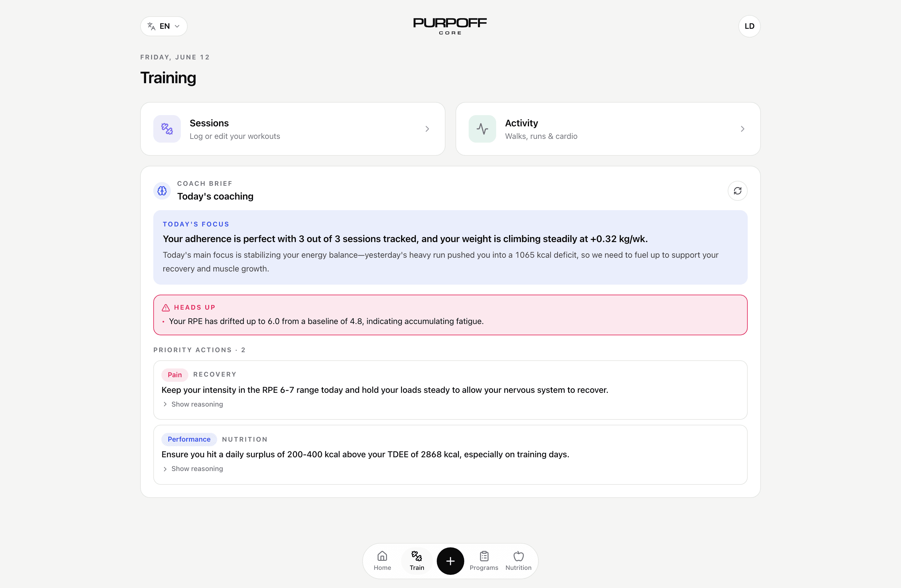
Task: Go to the Home tab
Action: [382, 561]
